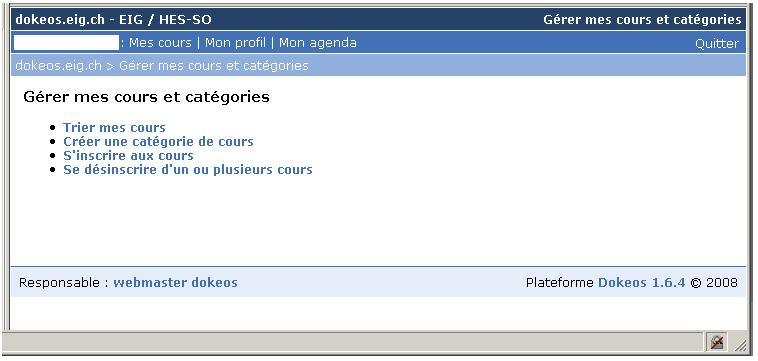This screenshot has height=361, width=758.
Task: Open Créer une catégorie de cours
Action: pyautogui.click(x=158, y=142)
